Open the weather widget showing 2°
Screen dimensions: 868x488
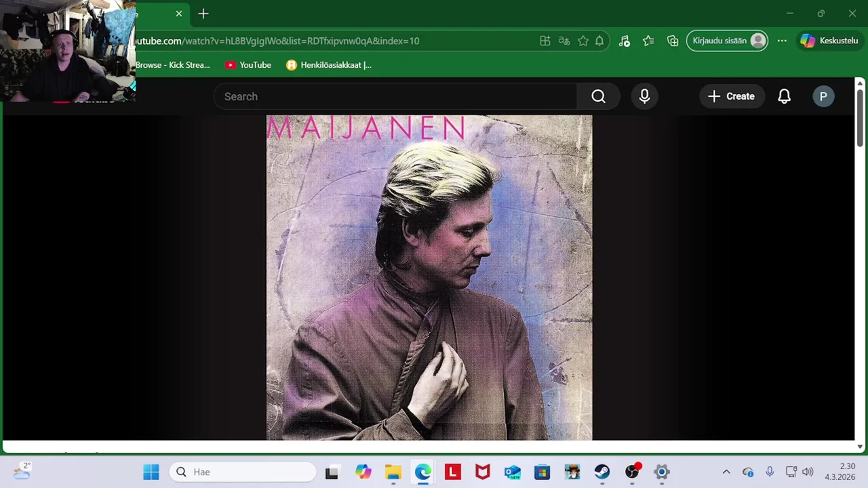(22, 471)
